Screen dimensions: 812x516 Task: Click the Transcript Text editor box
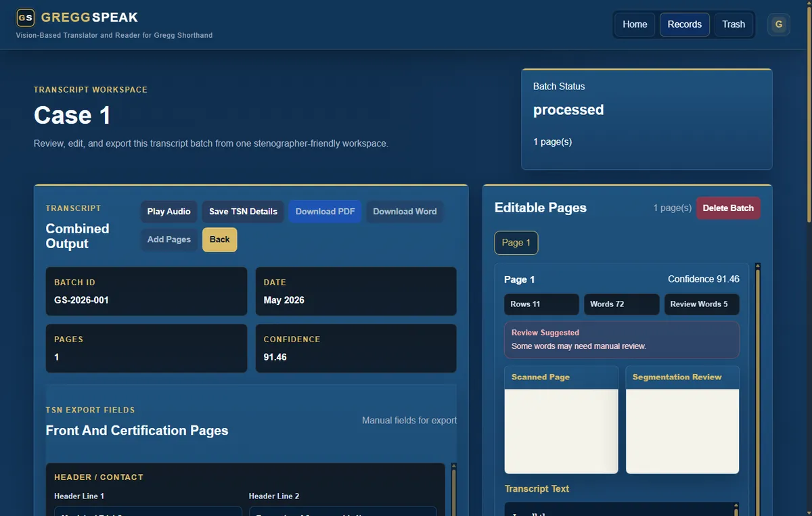click(x=621, y=509)
